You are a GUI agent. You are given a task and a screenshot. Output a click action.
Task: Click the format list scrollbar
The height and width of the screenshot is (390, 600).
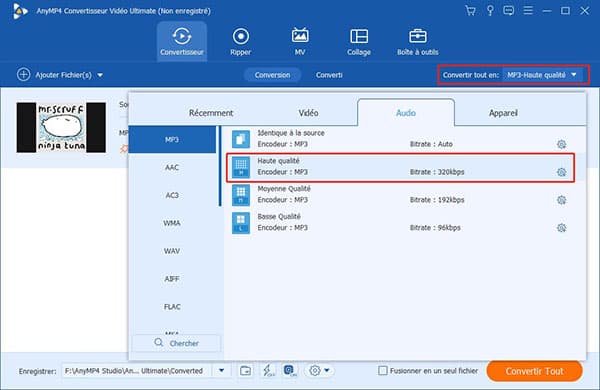click(220, 166)
